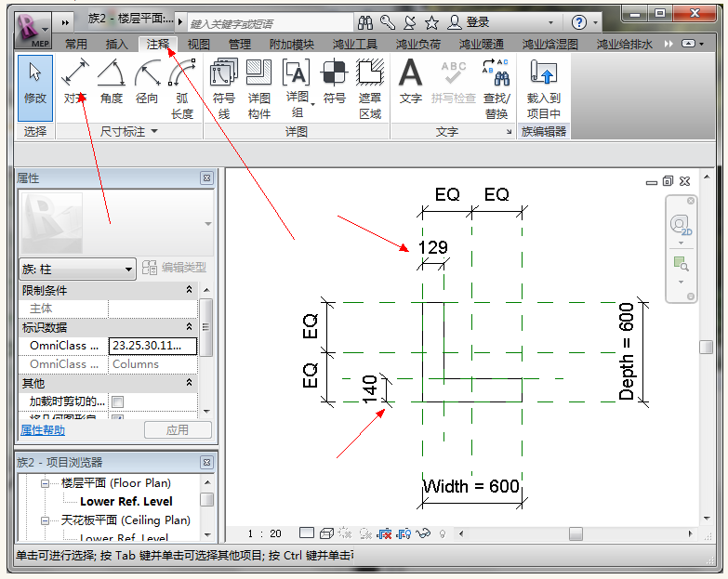Collapse the 标识数据 properties section
Image resolution: width=728 pixels, height=579 pixels.
(x=190, y=327)
